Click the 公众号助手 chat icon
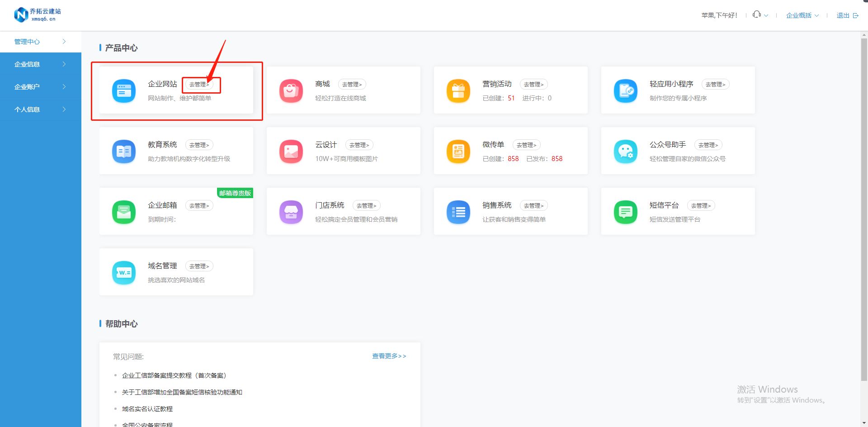The width and height of the screenshot is (868, 427). (x=625, y=151)
